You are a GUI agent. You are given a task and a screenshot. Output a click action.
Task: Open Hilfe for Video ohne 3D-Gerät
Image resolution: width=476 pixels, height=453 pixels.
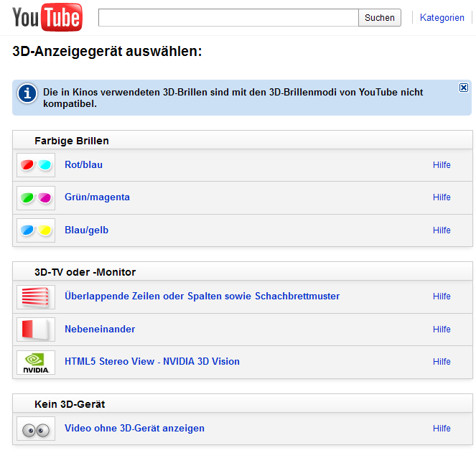(x=442, y=429)
